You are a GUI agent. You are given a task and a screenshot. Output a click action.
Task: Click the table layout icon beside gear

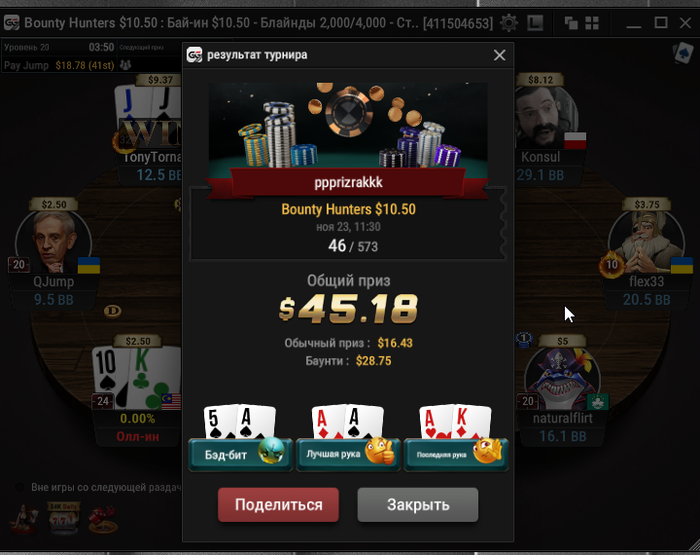535,22
